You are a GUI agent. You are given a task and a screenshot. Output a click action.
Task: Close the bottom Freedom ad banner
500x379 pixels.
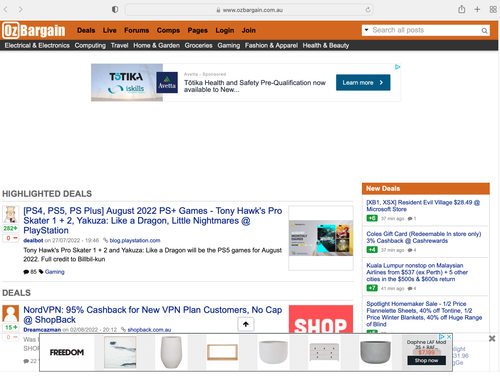492,339
